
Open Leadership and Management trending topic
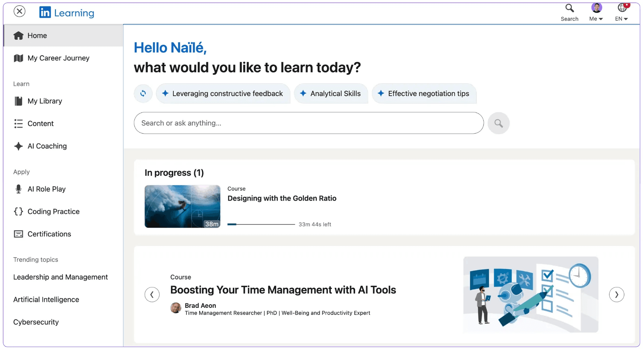tap(60, 277)
